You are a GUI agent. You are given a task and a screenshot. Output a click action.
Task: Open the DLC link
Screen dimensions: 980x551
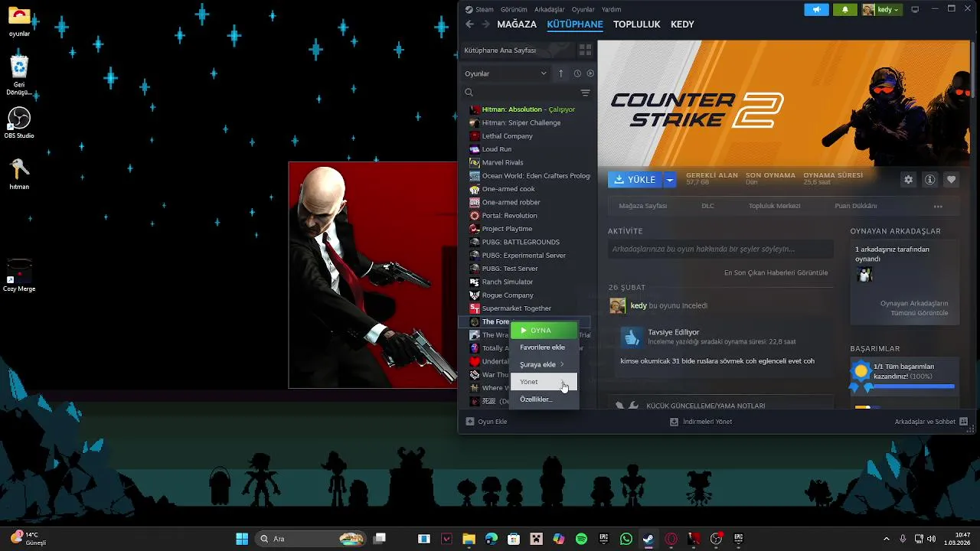[x=707, y=206]
